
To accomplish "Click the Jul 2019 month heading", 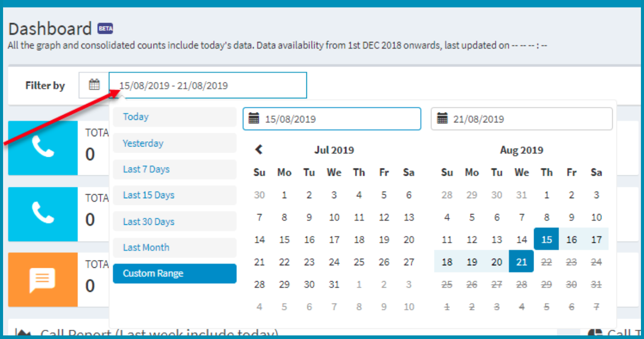I will coord(334,150).
